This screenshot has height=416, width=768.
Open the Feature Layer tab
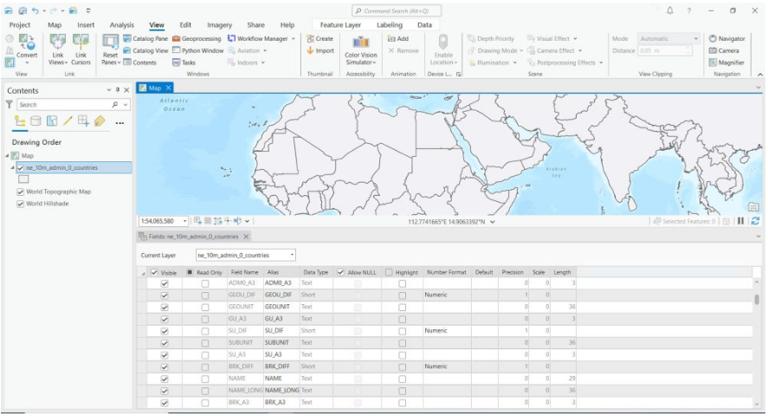click(x=340, y=25)
